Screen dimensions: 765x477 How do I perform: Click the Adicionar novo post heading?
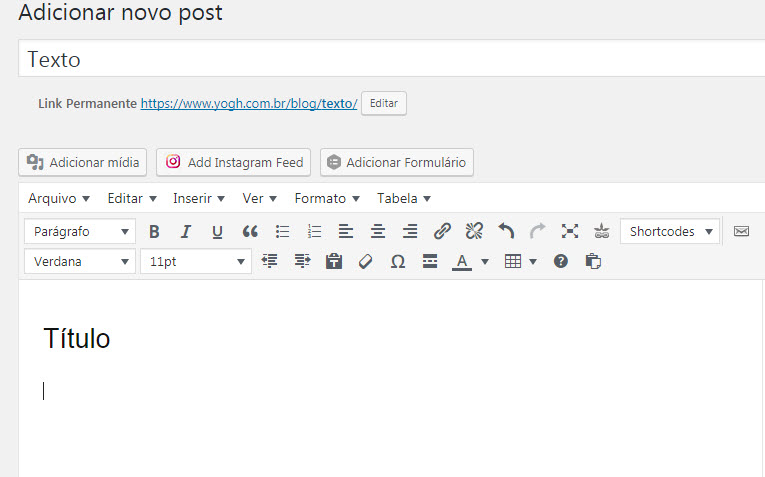click(120, 12)
